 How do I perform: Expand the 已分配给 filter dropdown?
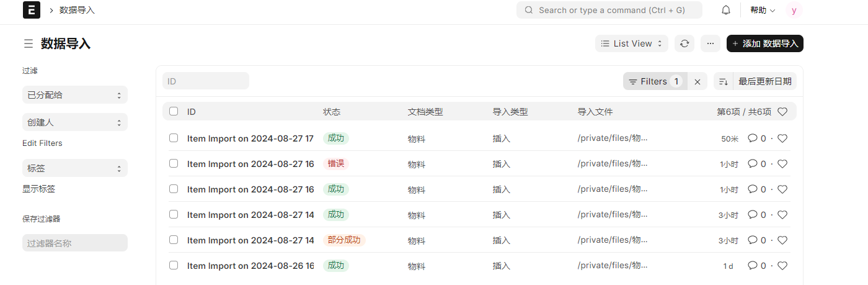coord(74,95)
